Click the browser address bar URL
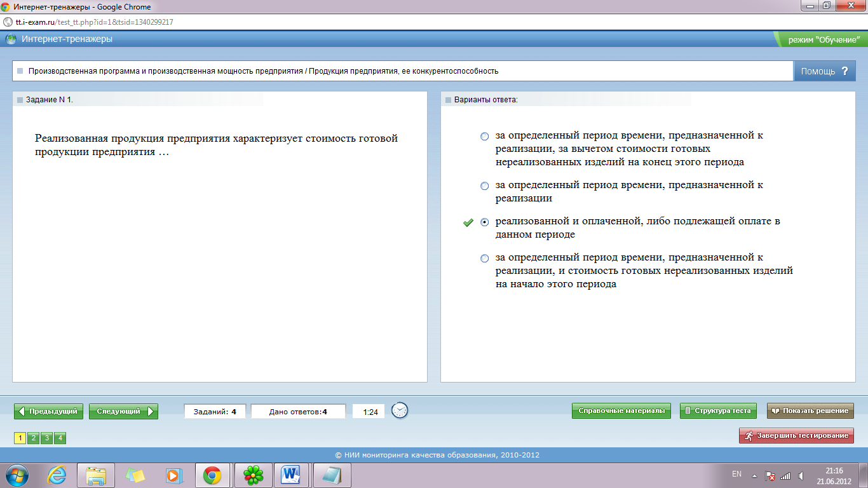This screenshot has width=868, height=488. (x=94, y=22)
